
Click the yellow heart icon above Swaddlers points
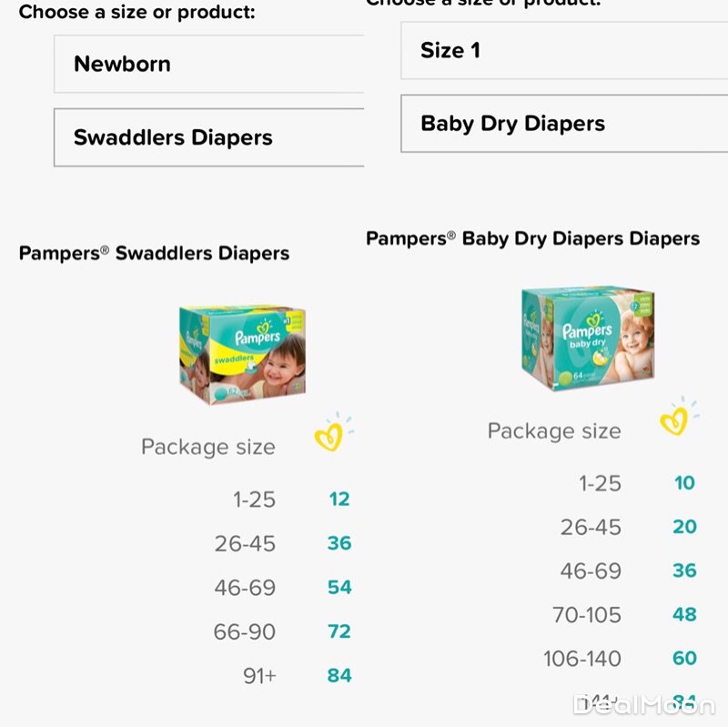tap(329, 434)
